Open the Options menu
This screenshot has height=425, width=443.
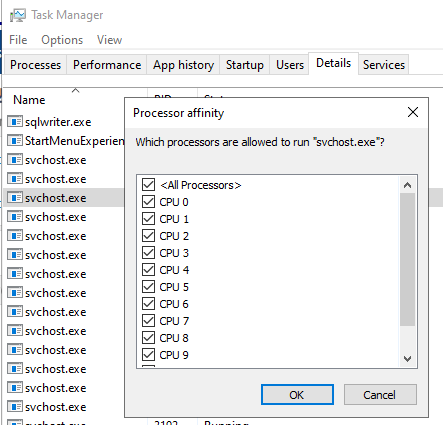pyautogui.click(x=62, y=40)
